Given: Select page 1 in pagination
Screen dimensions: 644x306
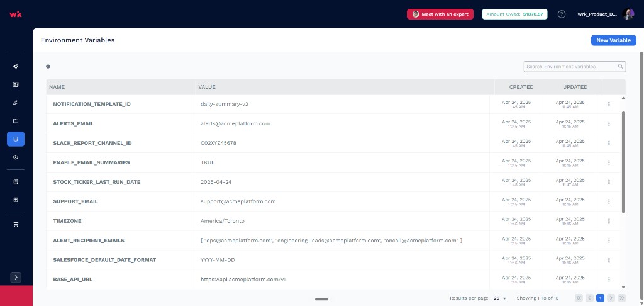Looking at the screenshot, I should click(x=600, y=298).
